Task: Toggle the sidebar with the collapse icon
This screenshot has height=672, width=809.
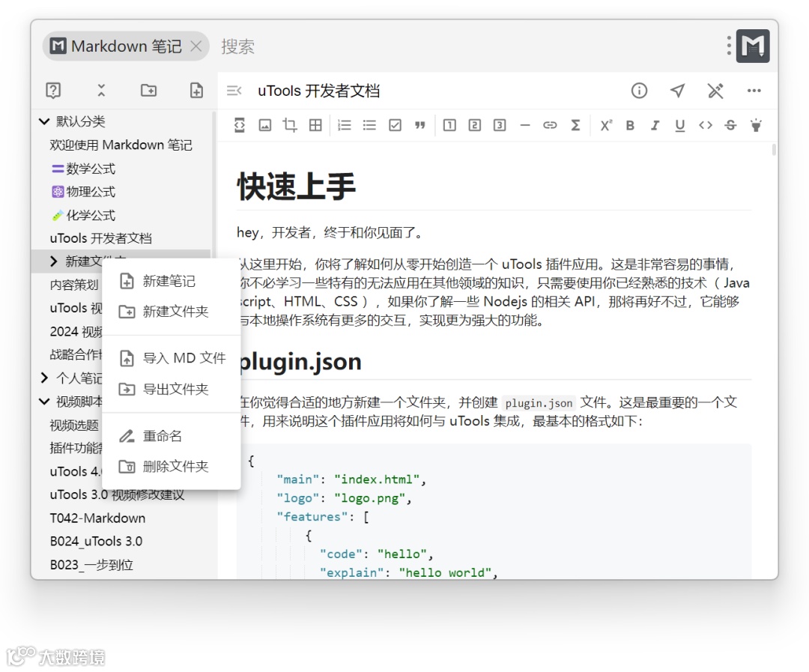Action: [234, 91]
